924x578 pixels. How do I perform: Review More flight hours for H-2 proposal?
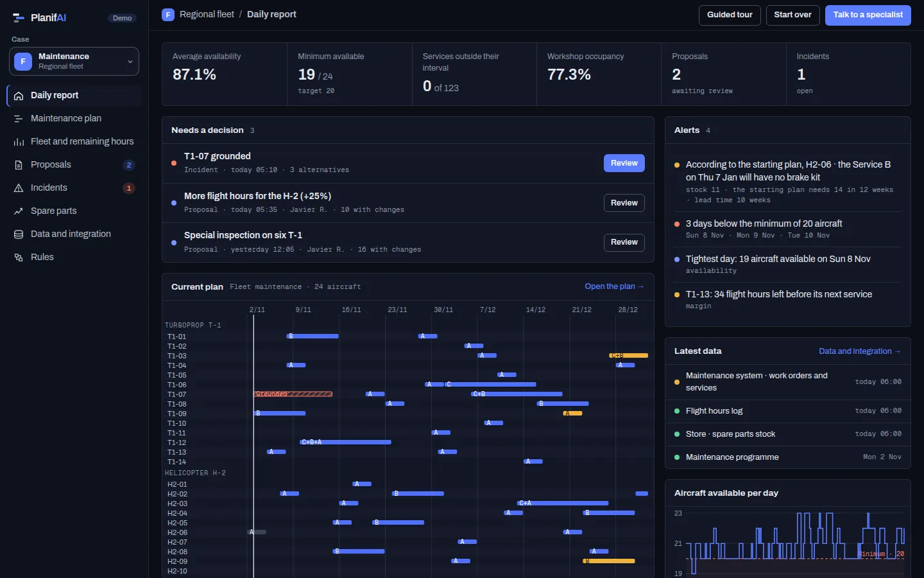(624, 203)
